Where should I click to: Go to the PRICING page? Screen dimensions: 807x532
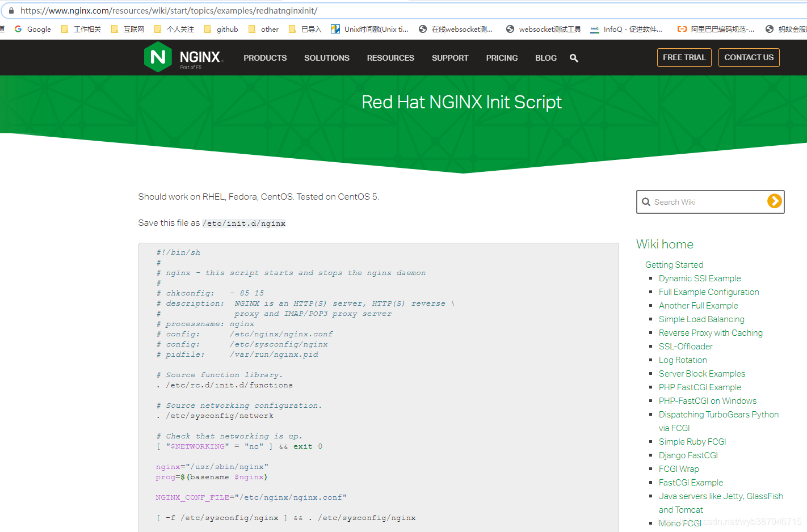click(502, 58)
